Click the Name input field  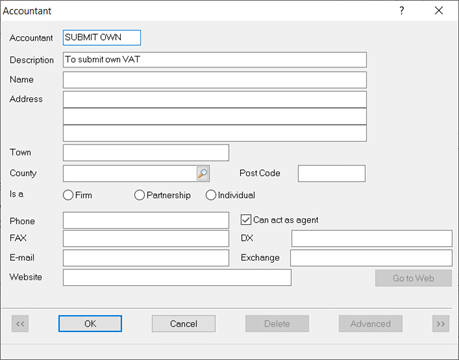(215, 80)
